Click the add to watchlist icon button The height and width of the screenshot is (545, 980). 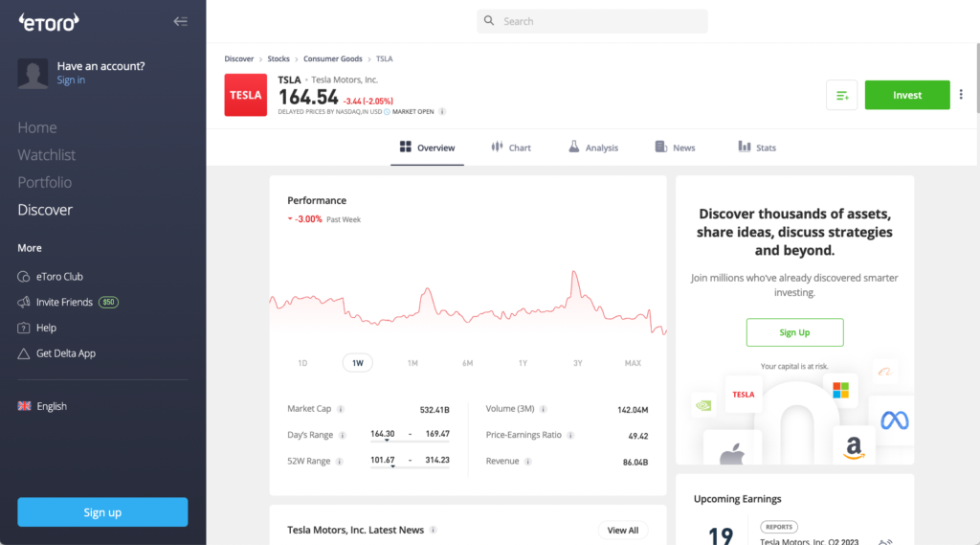coord(841,95)
